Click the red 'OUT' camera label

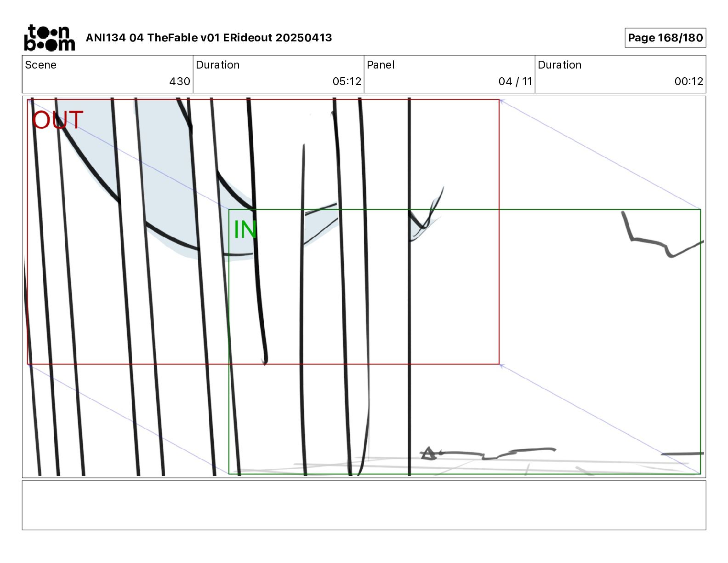point(57,120)
